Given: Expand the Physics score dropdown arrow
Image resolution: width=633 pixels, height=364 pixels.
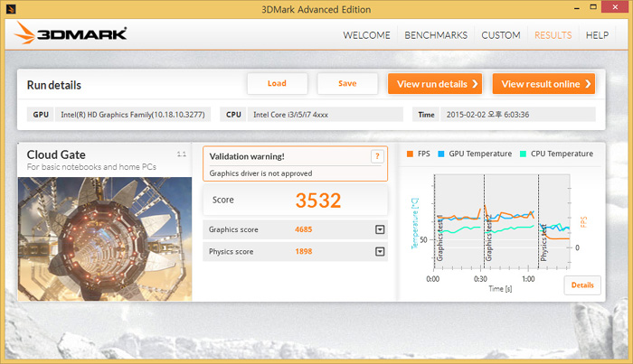Looking at the screenshot, I should pos(380,251).
